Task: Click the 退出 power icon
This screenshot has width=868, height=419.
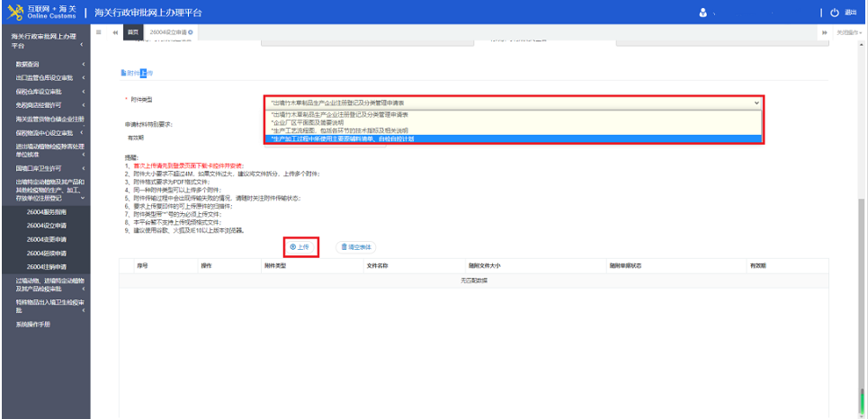Action: click(x=835, y=13)
